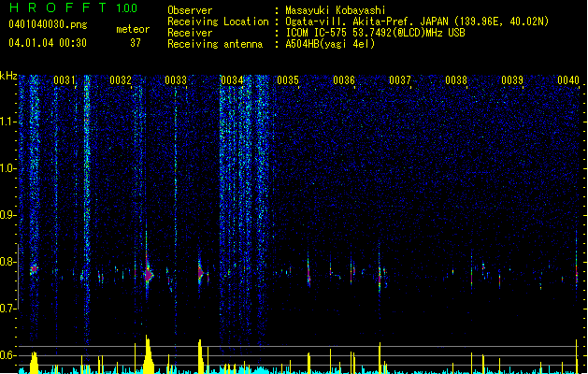The image size is (588, 374).
Task: Click the 'meteor' label
Action: coord(133,29)
